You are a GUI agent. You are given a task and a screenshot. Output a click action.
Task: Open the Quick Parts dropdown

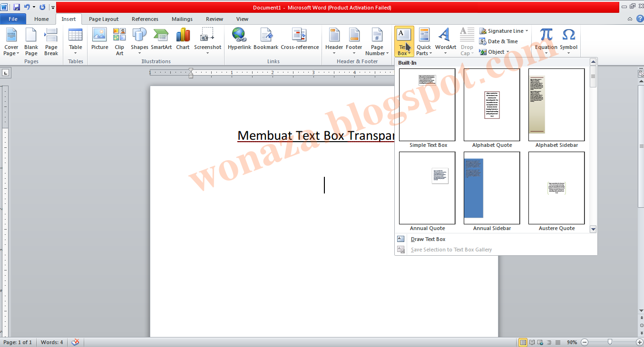[x=423, y=43]
